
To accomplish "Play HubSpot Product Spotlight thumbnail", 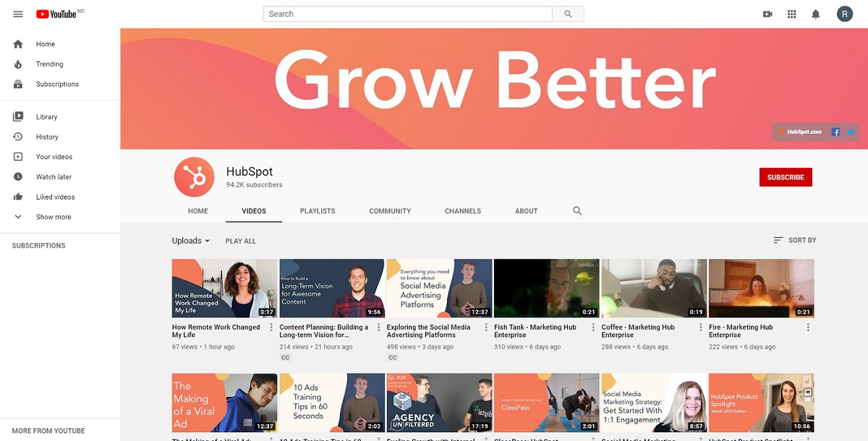I will (x=762, y=403).
